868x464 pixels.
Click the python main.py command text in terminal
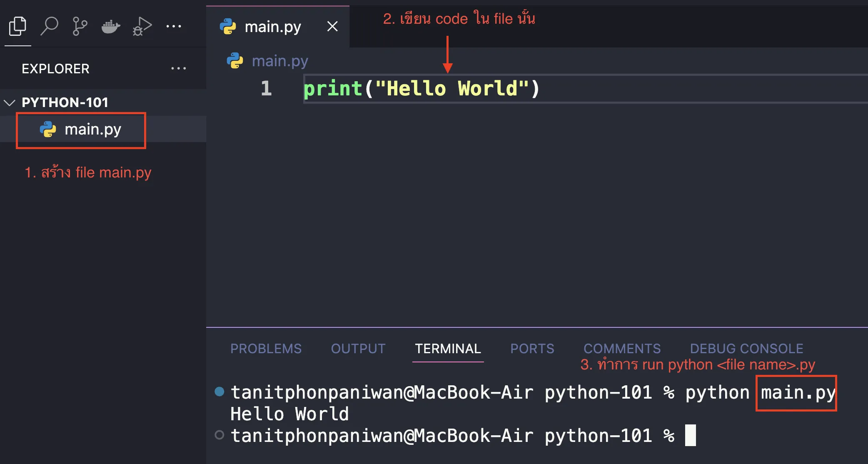(x=760, y=393)
